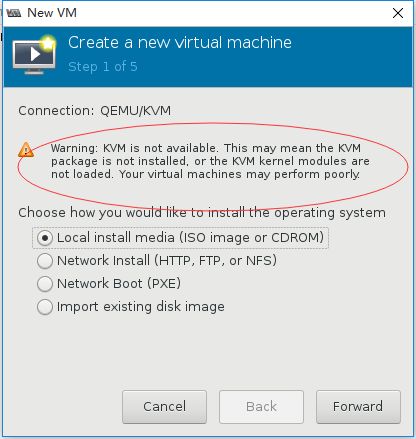Viewport: 416px width, 439px height.
Task: Click the orange warning triangle icon
Action: pyautogui.click(x=26, y=150)
